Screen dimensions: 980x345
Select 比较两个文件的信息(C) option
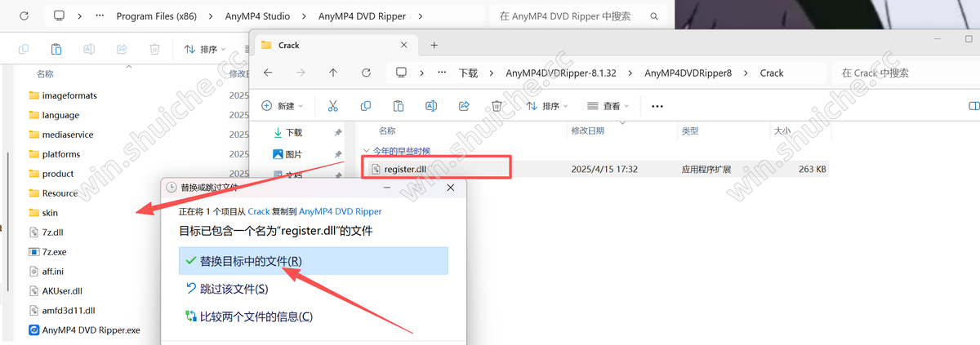pos(249,316)
